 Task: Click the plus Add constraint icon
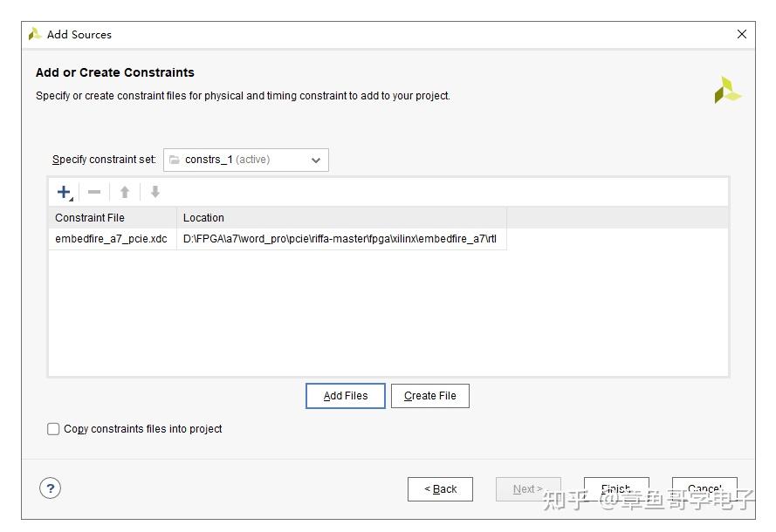click(x=64, y=192)
